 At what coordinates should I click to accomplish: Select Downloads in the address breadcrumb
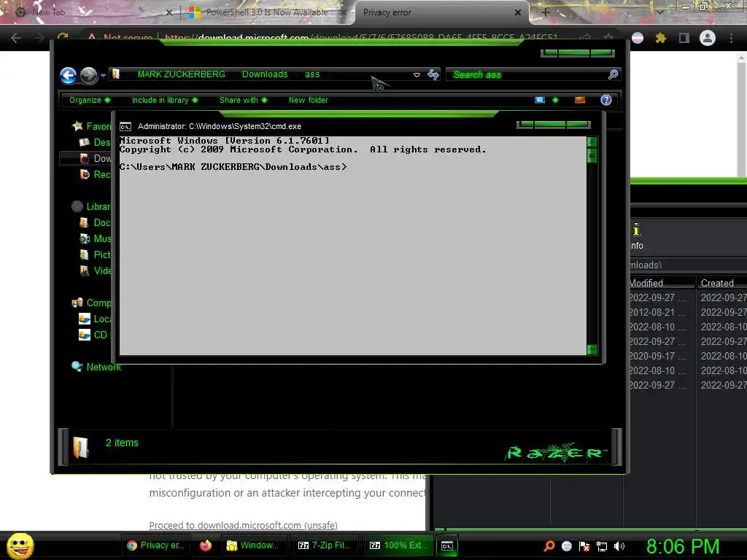(264, 74)
